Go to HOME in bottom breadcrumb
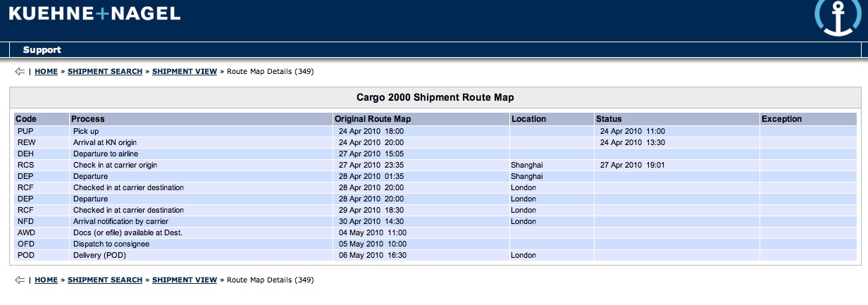868x305 pixels. [46, 280]
